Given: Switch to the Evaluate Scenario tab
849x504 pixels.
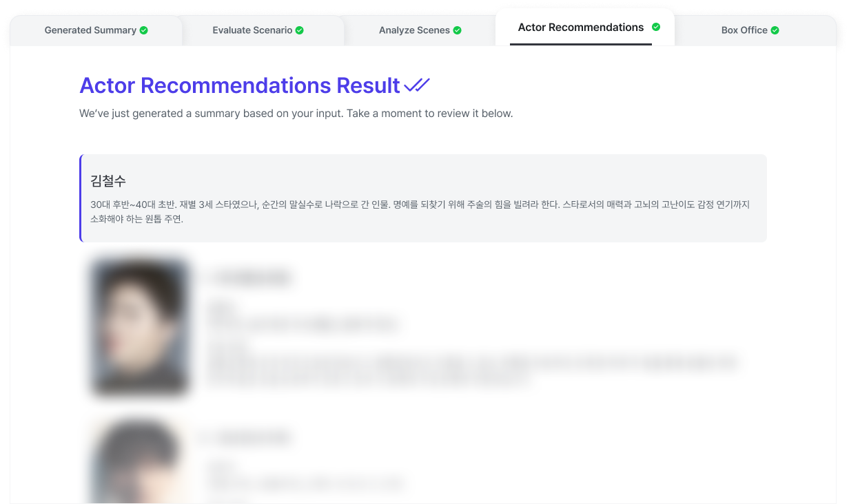Looking at the screenshot, I should 258,30.
